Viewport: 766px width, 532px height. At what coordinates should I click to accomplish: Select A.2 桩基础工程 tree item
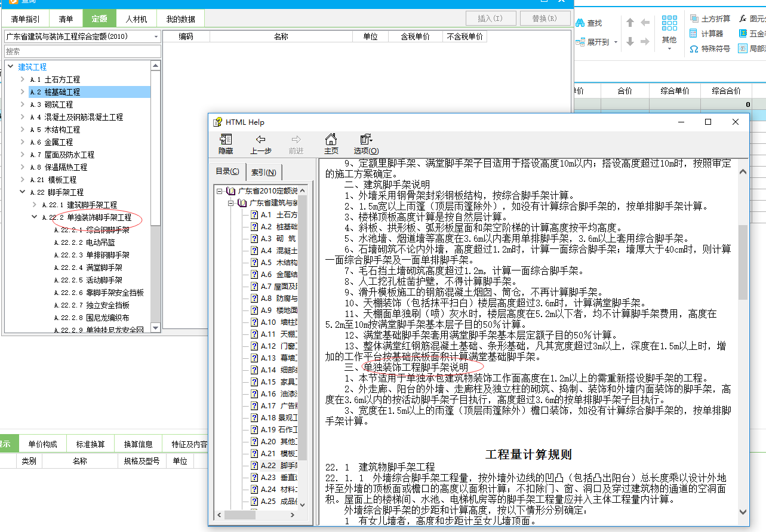[90, 92]
